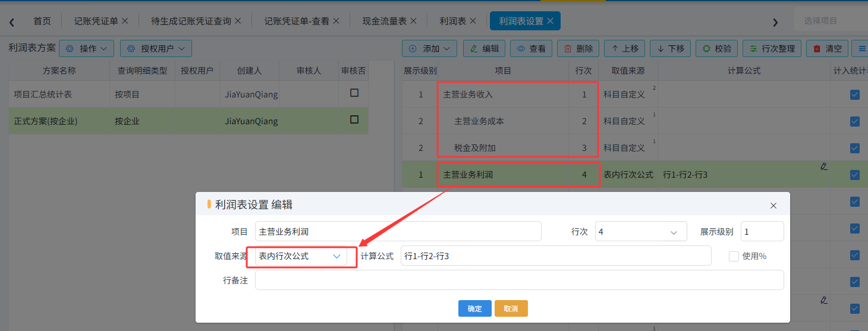Click the 选择项目 selector field
The image size is (868, 331).
(831, 21)
